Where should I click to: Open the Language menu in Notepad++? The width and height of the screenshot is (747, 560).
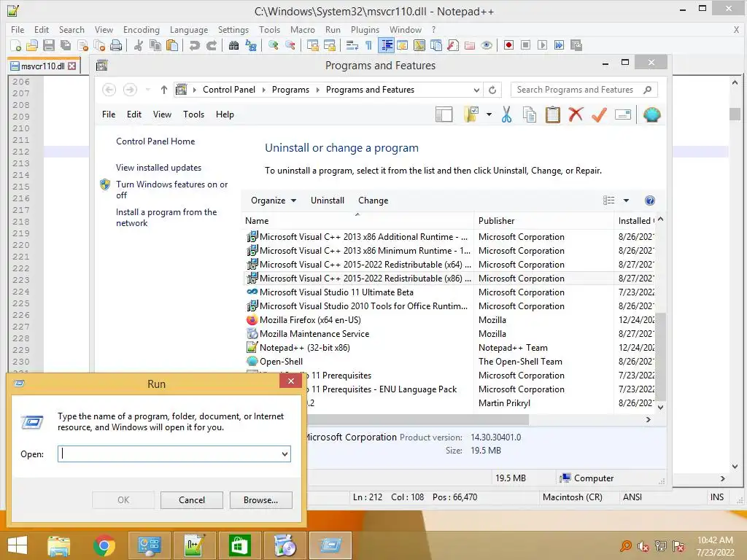tap(189, 29)
